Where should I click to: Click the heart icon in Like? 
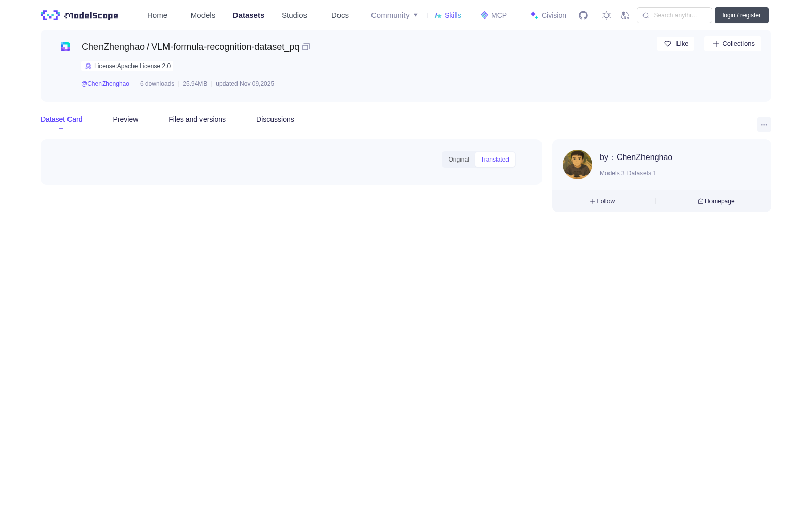[x=668, y=44]
